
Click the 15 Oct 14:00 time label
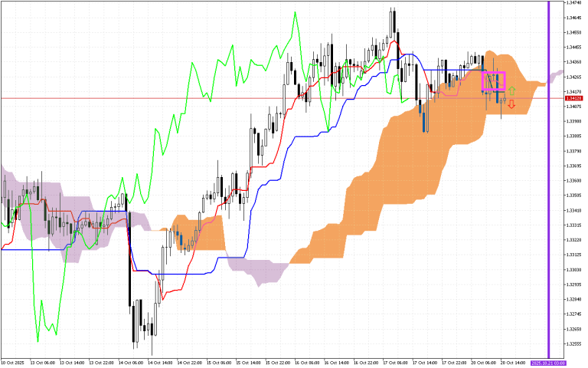248,363
